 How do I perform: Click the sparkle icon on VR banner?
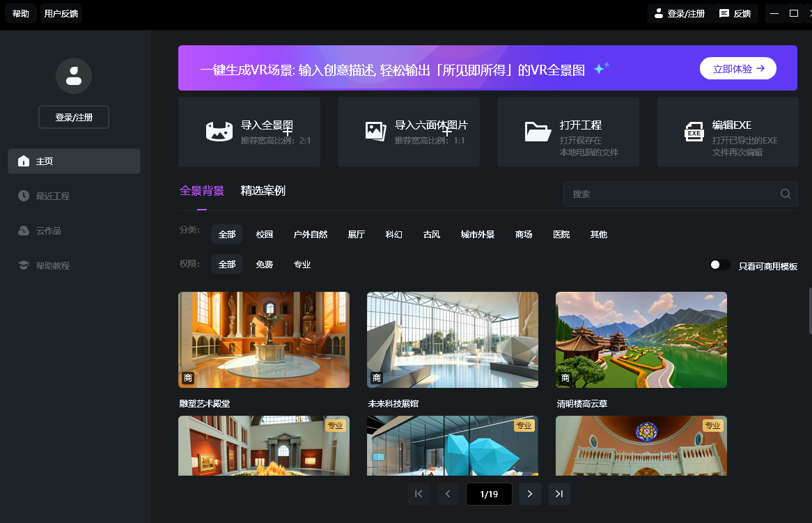click(x=601, y=68)
